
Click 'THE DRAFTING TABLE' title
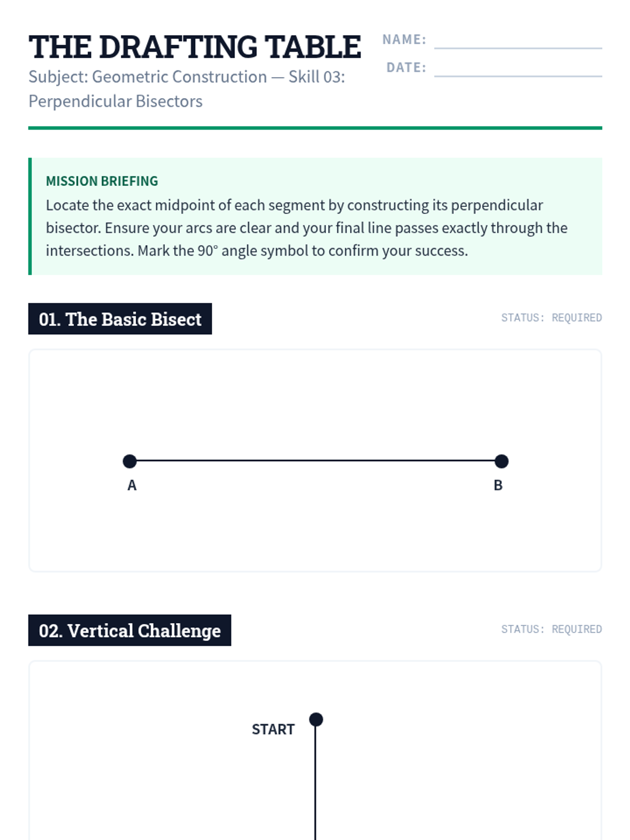[195, 47]
